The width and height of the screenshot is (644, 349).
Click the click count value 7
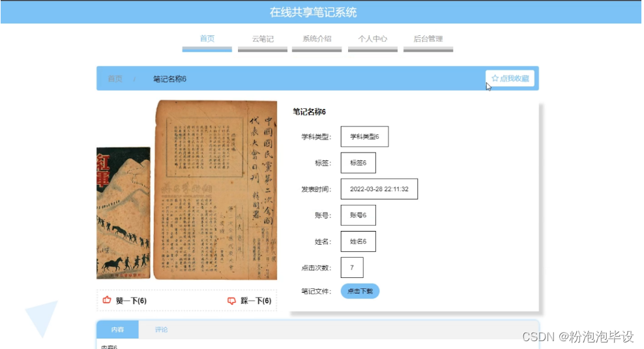click(352, 267)
